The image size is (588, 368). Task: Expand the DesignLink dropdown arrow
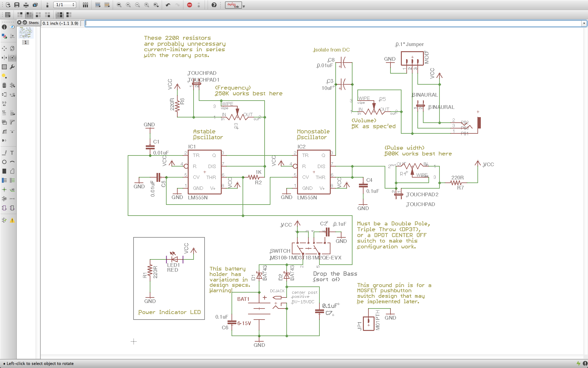tap(244, 6)
